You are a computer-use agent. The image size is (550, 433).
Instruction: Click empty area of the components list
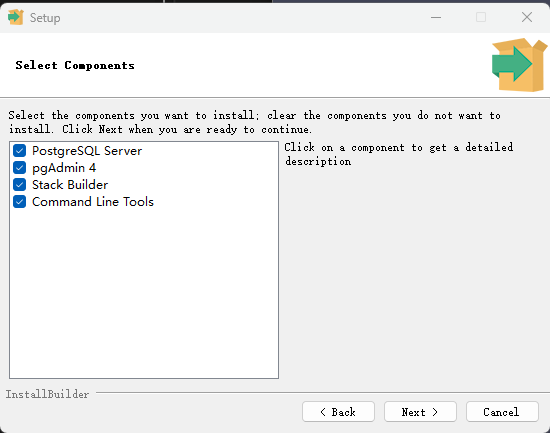[x=144, y=291]
